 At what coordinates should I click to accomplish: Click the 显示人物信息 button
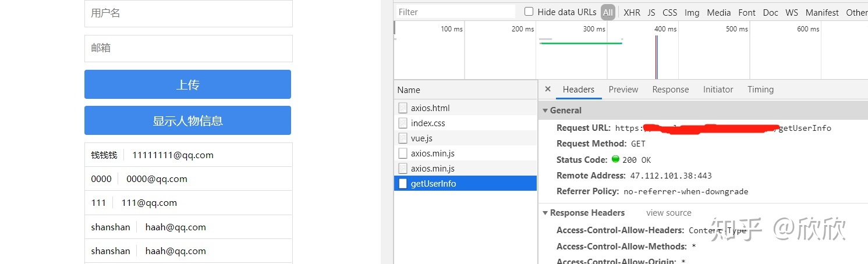[187, 120]
